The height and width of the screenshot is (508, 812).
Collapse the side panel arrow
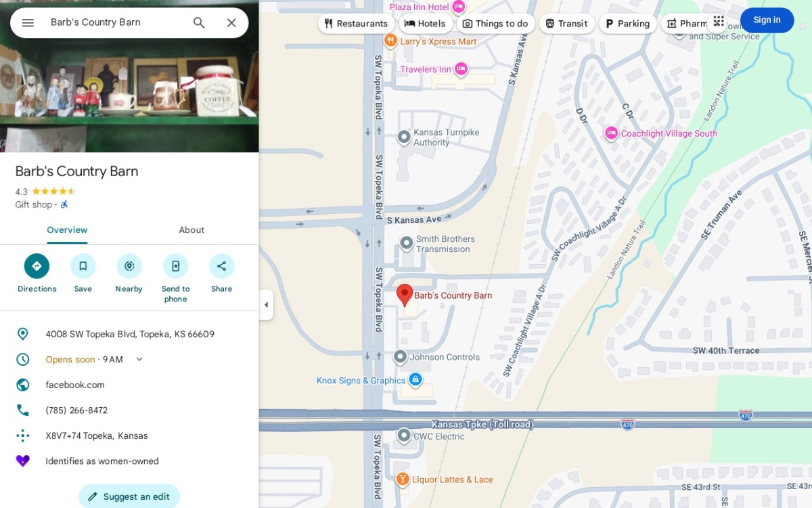pyautogui.click(x=266, y=305)
